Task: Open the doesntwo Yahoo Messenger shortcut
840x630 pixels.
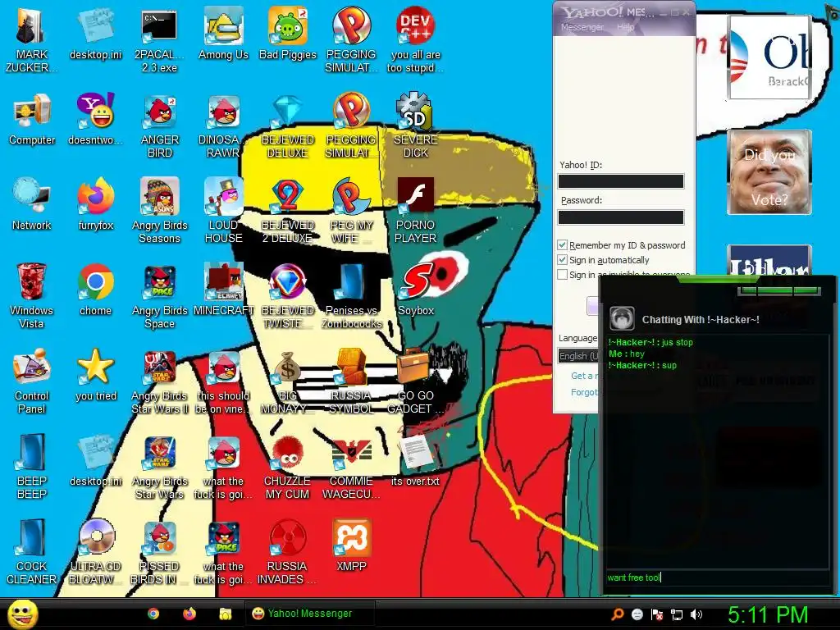Action: 96,119
